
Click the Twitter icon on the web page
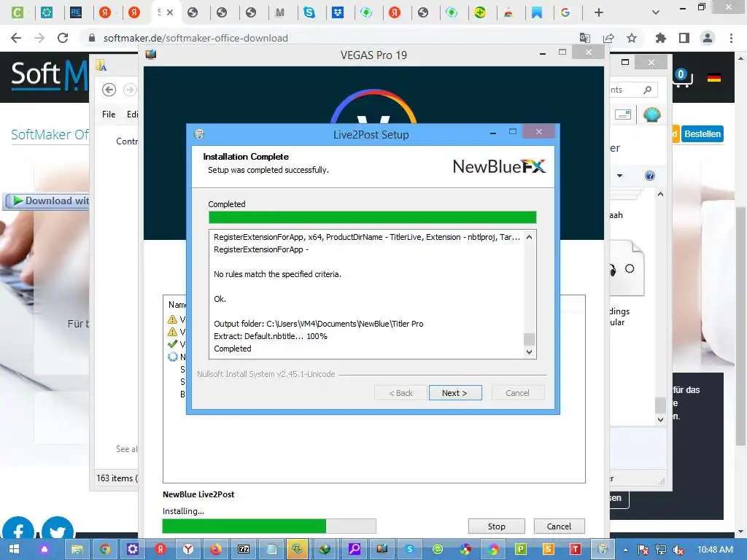(x=58, y=528)
